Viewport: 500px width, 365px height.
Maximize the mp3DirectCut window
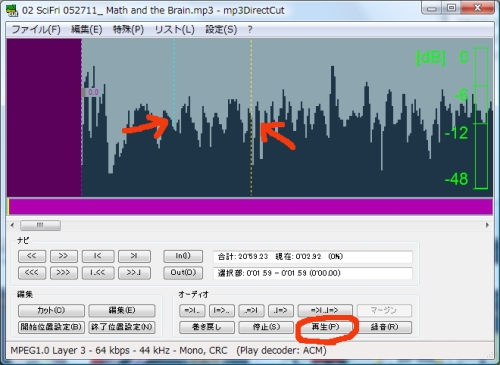[x=451, y=8]
